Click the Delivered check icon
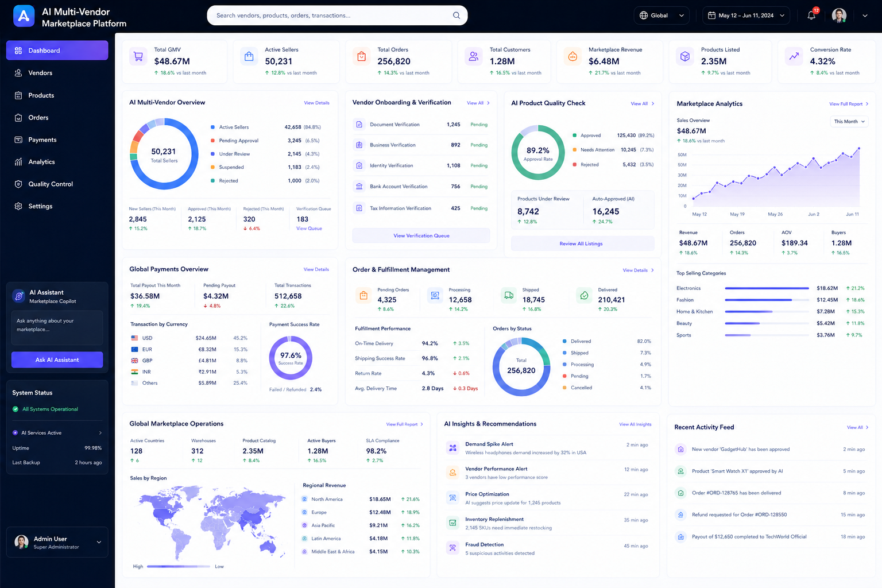Viewport: 882px width, 588px height. pos(584,296)
